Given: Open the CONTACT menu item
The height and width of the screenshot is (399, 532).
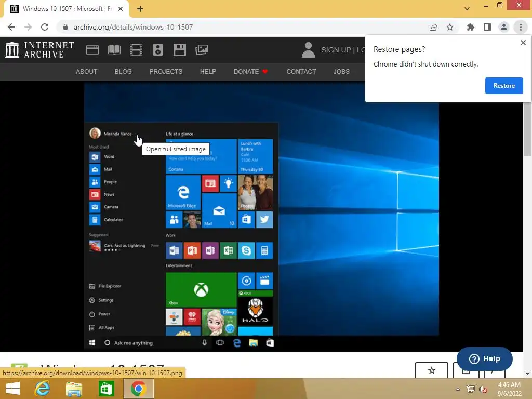Looking at the screenshot, I should click(x=301, y=72).
